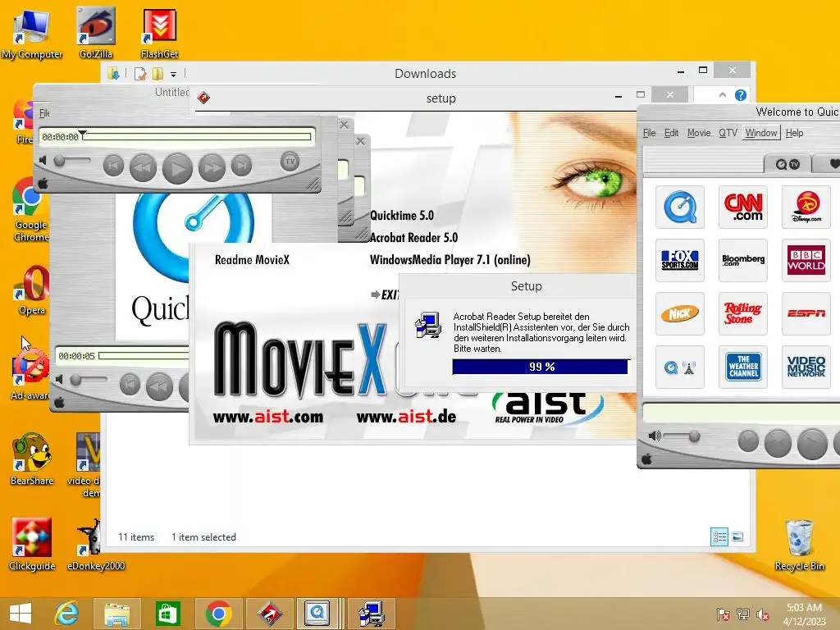Open Windows Store from taskbar
This screenshot has width=840, height=630.
[167, 614]
